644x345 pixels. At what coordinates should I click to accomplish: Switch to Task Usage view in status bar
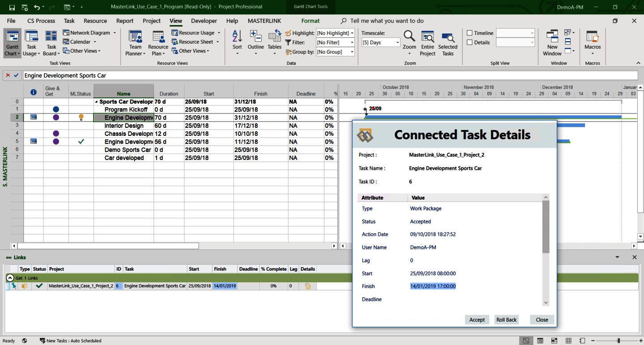[x=540, y=341]
